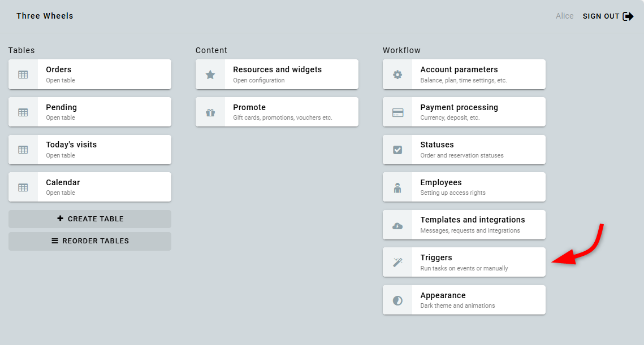Click the star icon for Resources and widgets
Screen dimensions: 644x345
210,75
